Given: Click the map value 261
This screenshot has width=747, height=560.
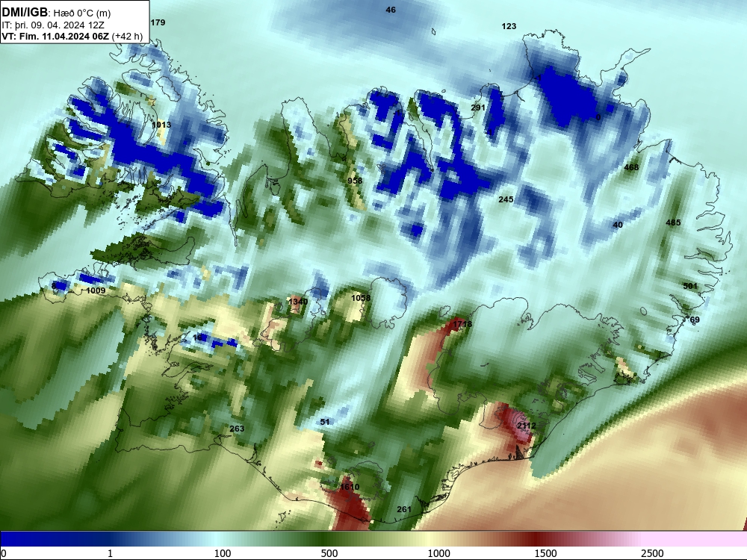Looking at the screenshot, I should tap(404, 509).
